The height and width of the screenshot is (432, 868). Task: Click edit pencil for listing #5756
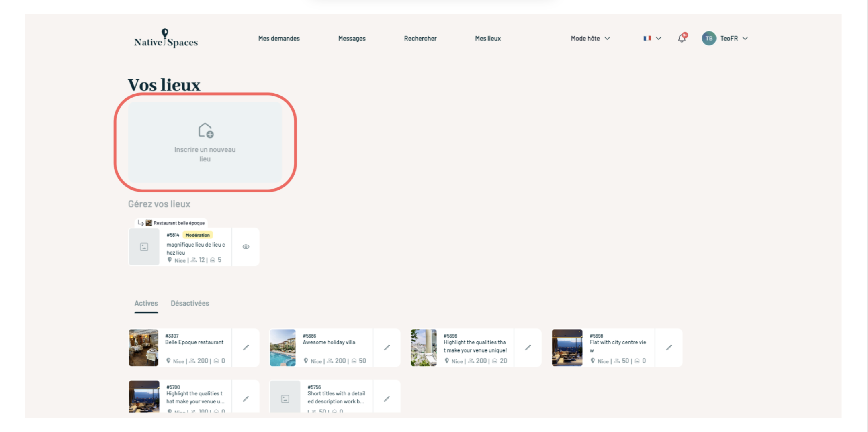coord(387,399)
